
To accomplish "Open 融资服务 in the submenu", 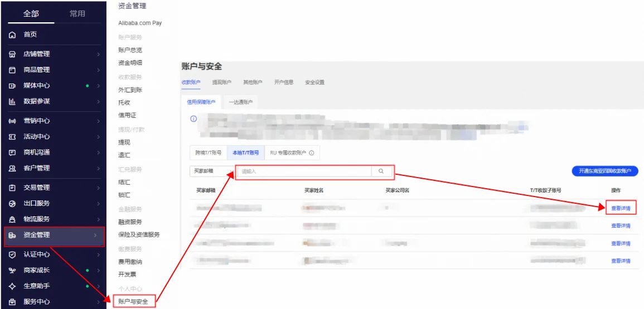I will pos(130,222).
